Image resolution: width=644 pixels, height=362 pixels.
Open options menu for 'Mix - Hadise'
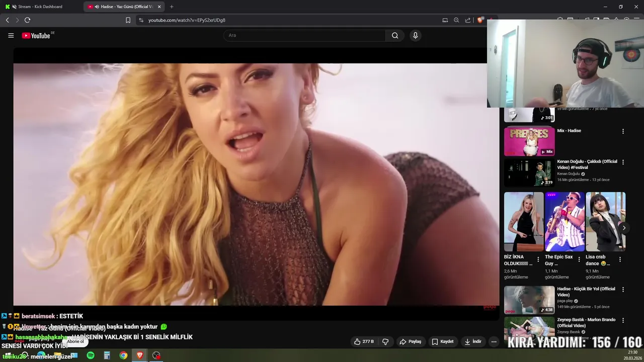click(623, 131)
